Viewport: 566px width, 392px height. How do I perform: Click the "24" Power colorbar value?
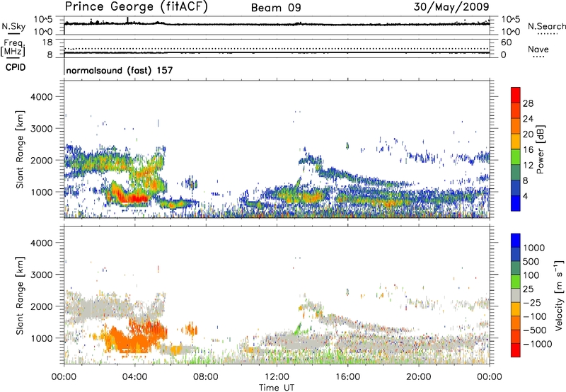tap(528, 119)
